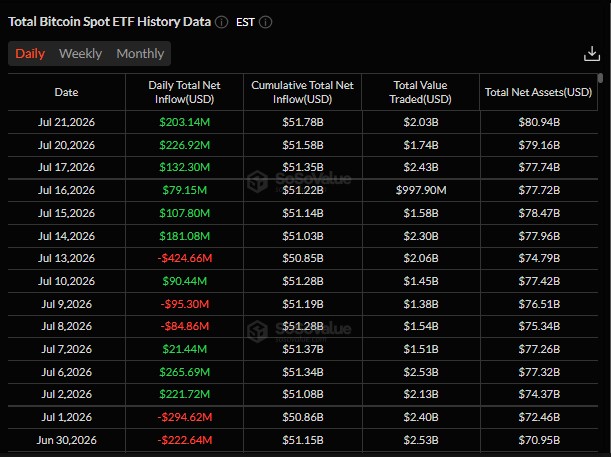Screen dimensions: 611x457
Task: Click Daily Total Net Inflow(USD) header
Action: pos(184,92)
